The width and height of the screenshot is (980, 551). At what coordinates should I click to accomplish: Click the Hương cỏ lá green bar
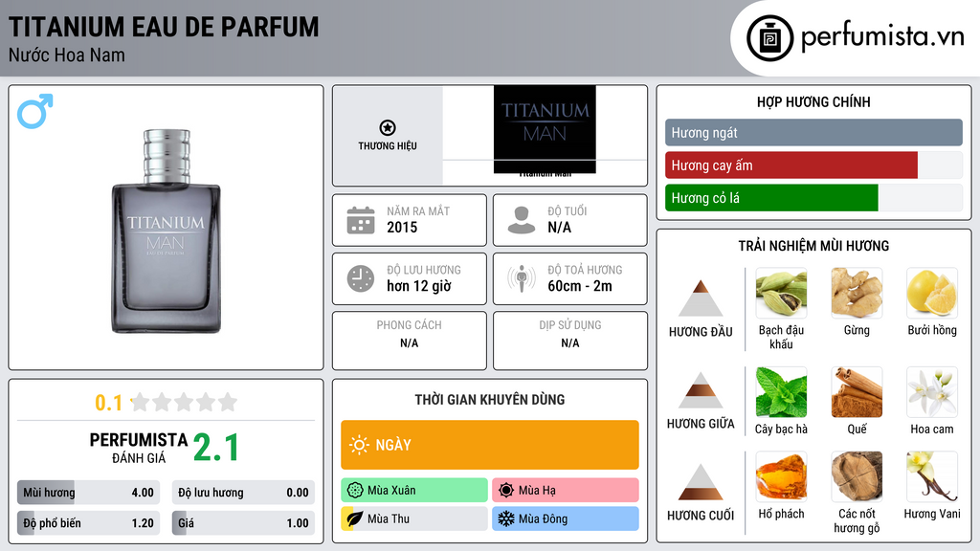771,198
